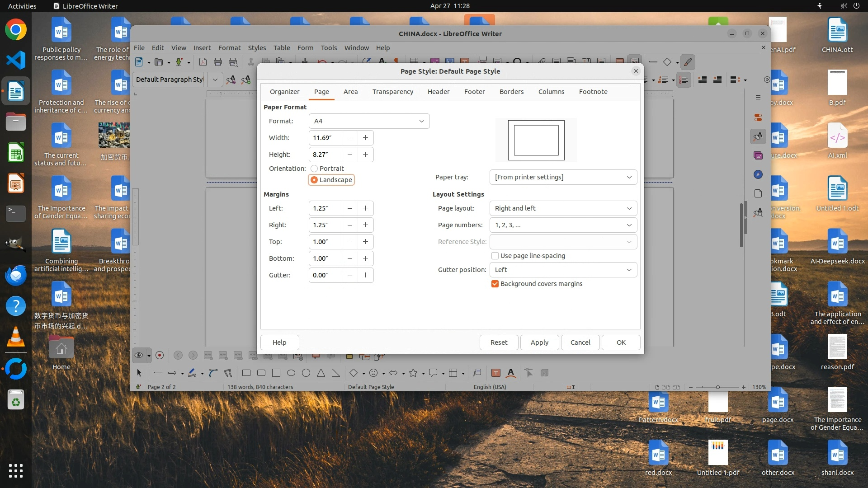Select the Ellipse shape tool
The width and height of the screenshot is (868, 488).
click(291, 373)
